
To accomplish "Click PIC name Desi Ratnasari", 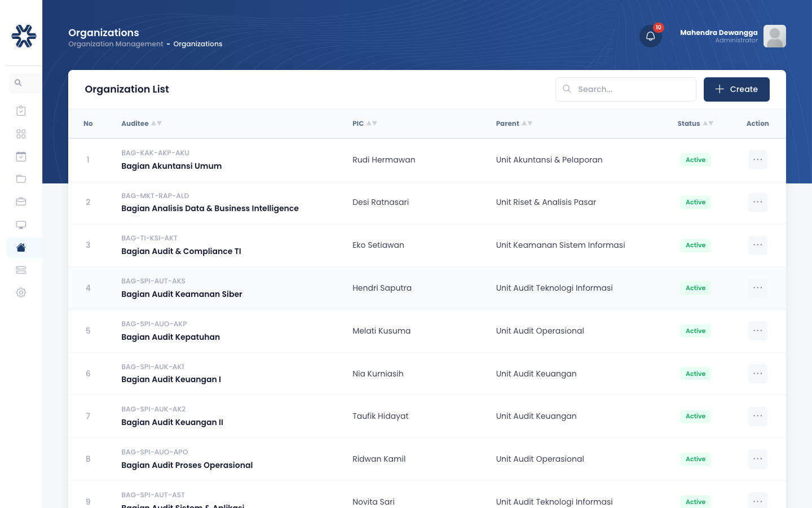I will 381,202.
